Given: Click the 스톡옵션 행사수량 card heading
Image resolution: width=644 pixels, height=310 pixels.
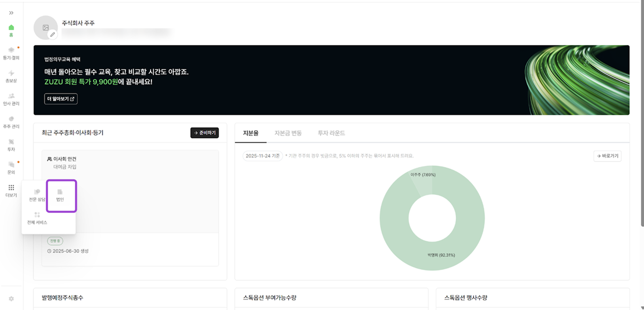Looking at the screenshot, I should (x=466, y=297).
